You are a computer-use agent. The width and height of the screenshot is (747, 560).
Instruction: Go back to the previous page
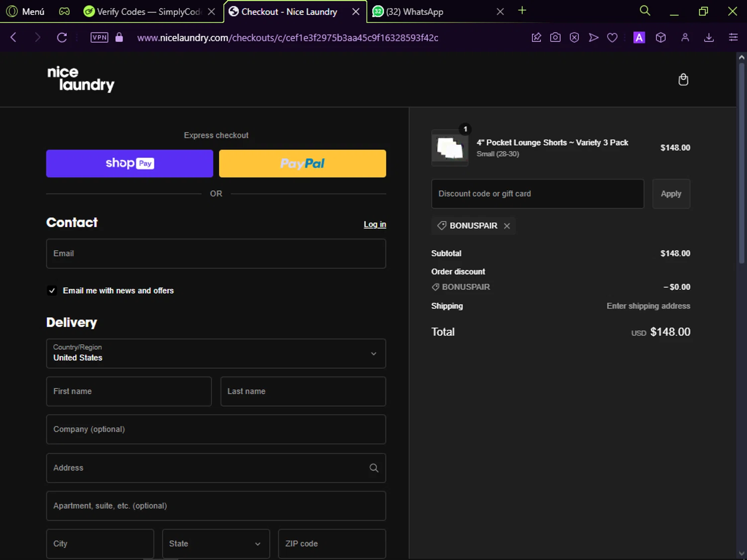(x=13, y=37)
